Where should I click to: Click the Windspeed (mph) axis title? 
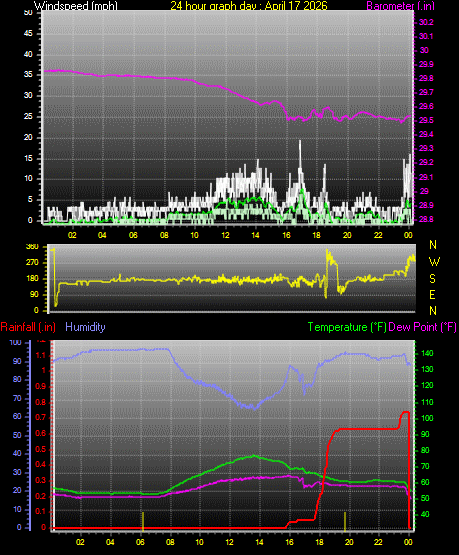(76, 6)
